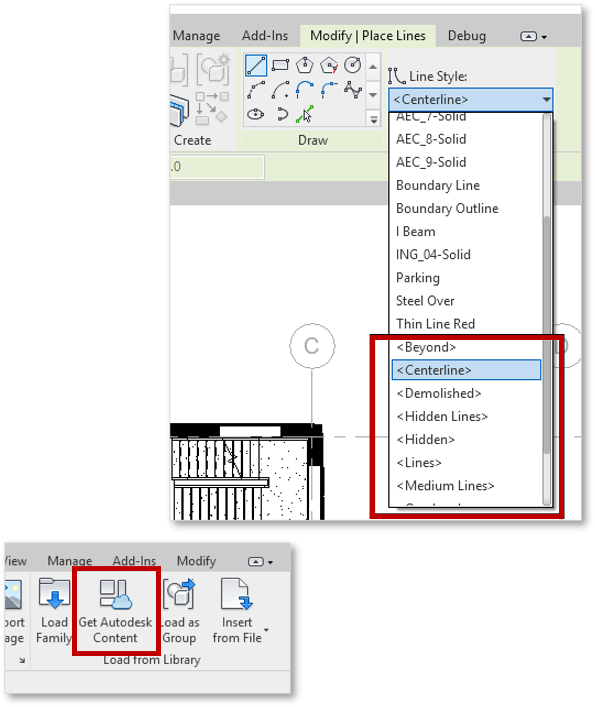The image size is (595, 707).
Task: Switch to the Add-Ins tab above Draw
Action: (x=265, y=36)
